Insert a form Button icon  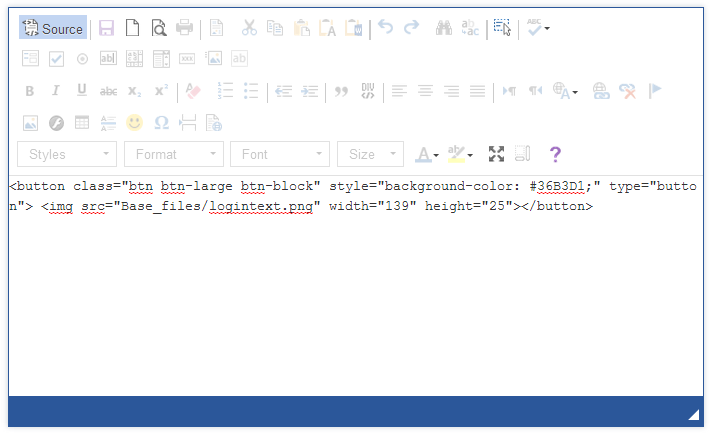click(187, 59)
